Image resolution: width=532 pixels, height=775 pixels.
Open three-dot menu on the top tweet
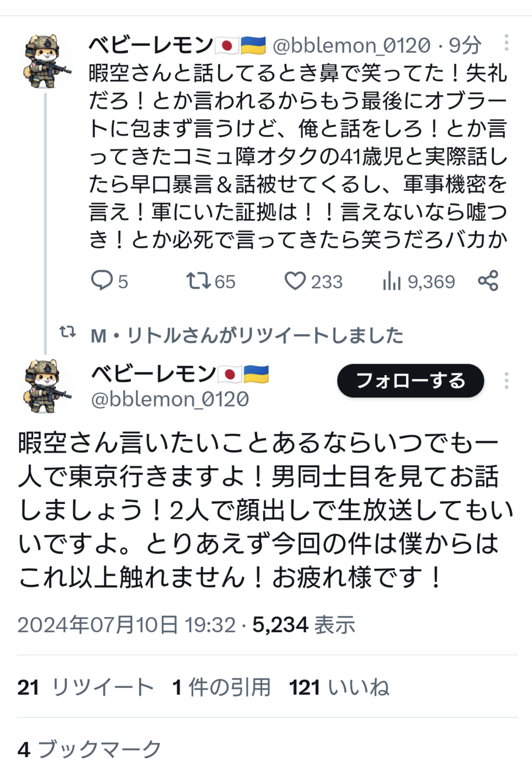[507, 43]
